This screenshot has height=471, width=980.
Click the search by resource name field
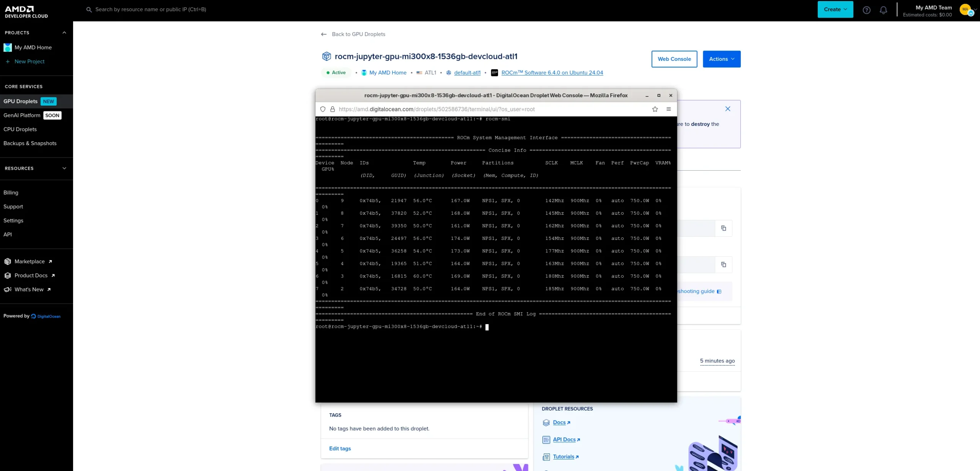tap(150, 10)
